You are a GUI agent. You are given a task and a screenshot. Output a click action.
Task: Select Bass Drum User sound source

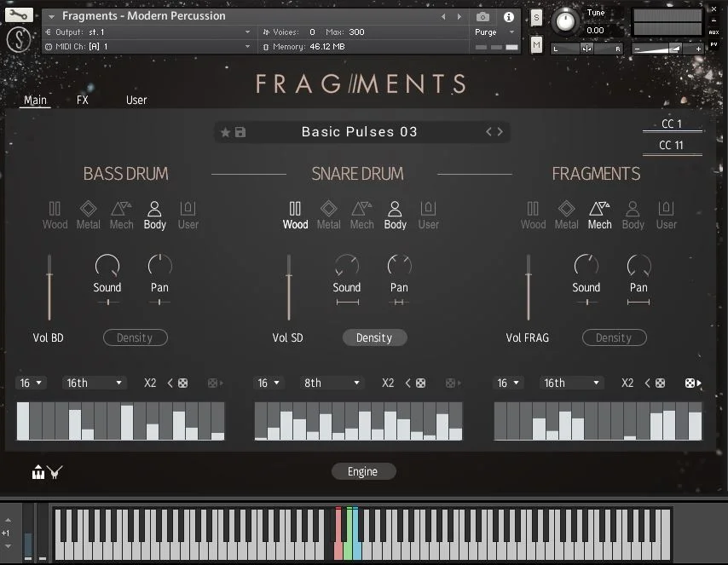(188, 216)
